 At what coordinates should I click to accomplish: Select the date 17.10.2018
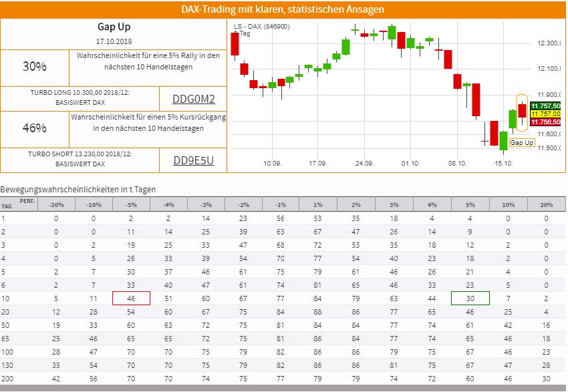coord(114,41)
